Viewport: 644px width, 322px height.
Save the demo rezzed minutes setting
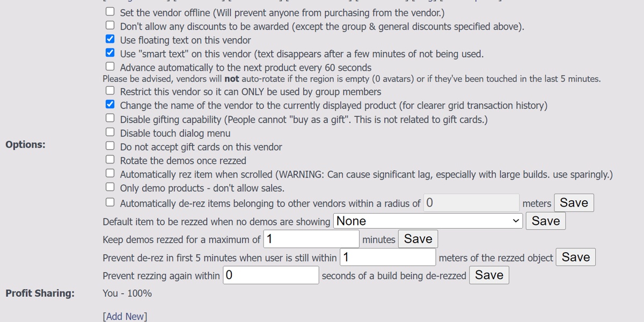(418, 239)
